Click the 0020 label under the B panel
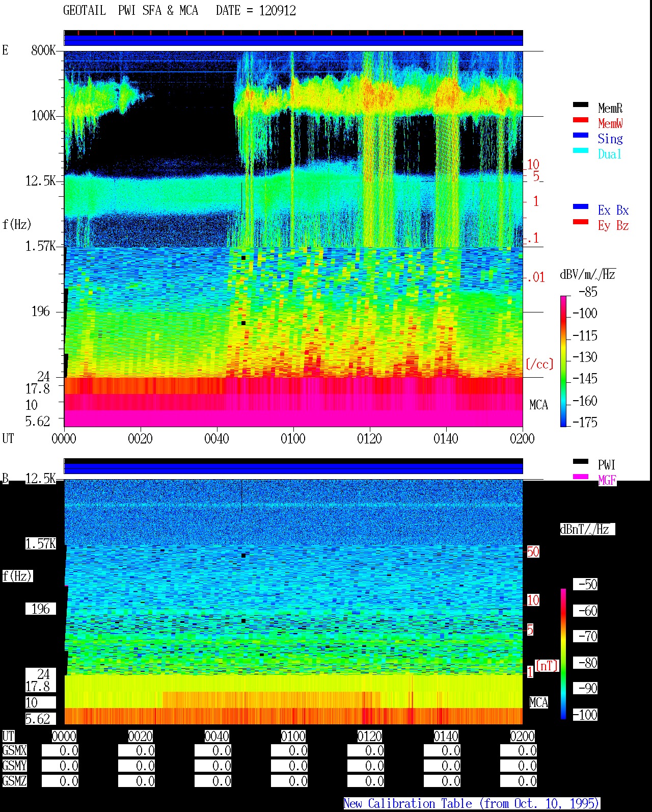The image size is (652, 812). [x=140, y=736]
